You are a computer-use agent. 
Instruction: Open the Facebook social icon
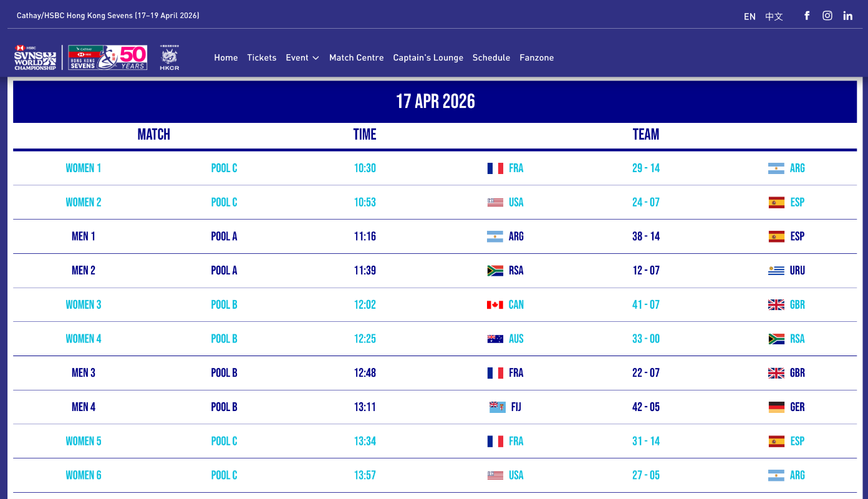807,16
